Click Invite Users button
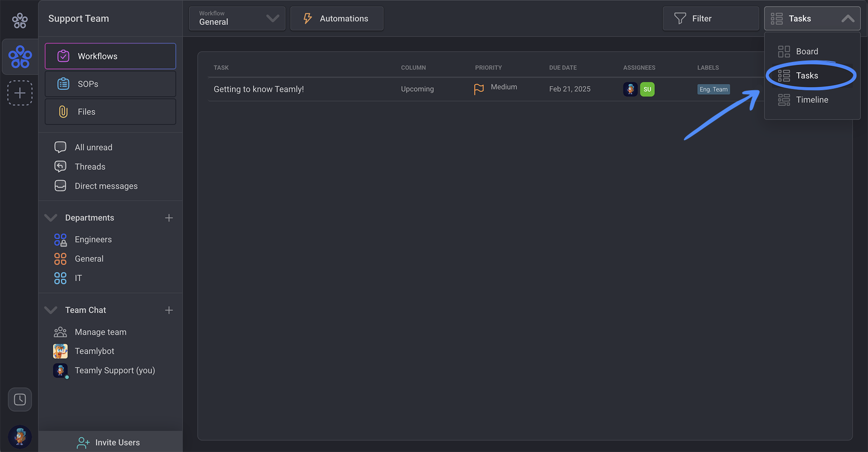The image size is (868, 452). click(110, 442)
